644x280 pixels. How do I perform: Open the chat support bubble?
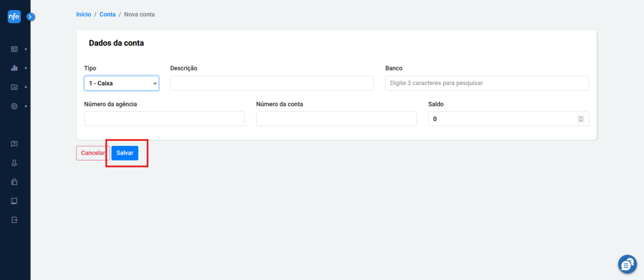coord(627,264)
